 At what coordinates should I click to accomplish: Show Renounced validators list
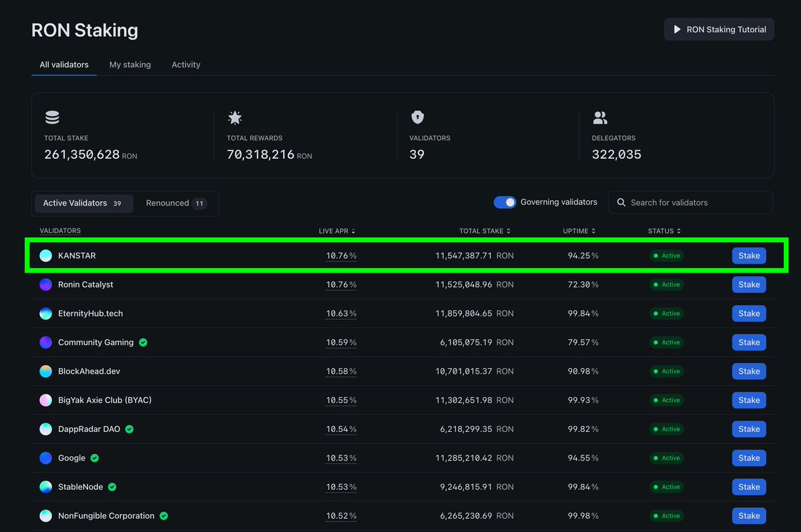176,204
